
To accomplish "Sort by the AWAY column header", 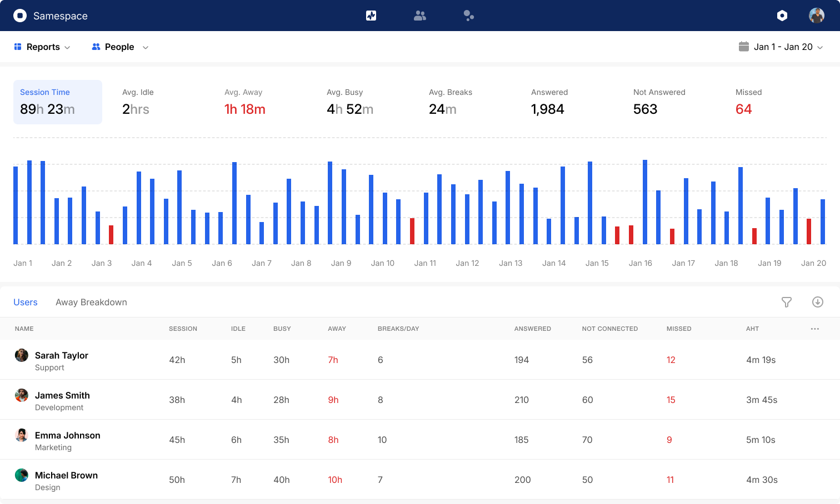I will click(x=337, y=329).
